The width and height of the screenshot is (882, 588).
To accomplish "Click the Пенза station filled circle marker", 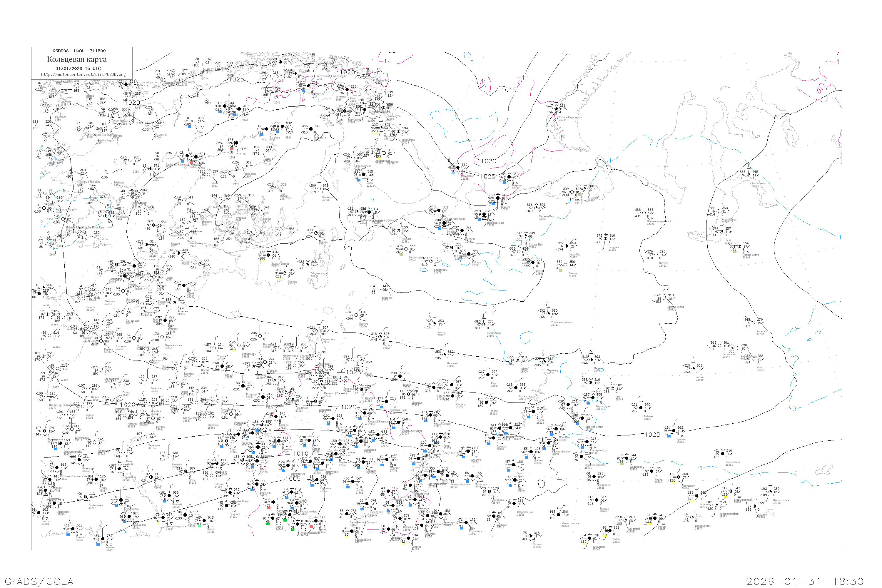I will tap(353, 482).
